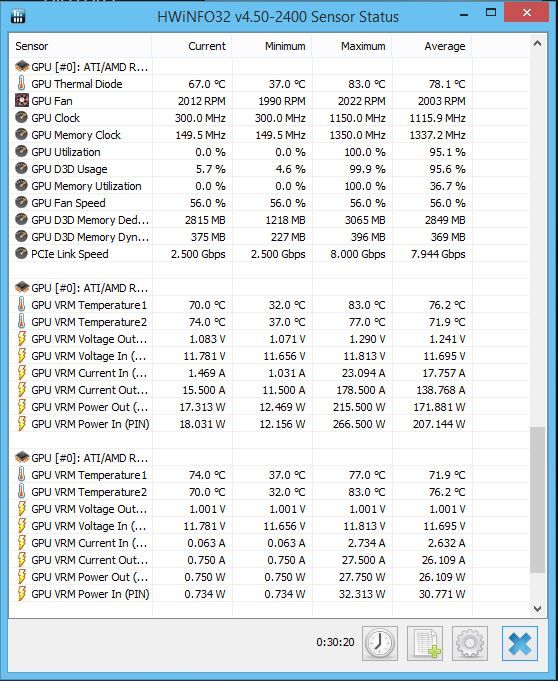Viewport: 558px width, 681px height.
Task: Click the vertical scrollbar thumb
Action: 538,499
